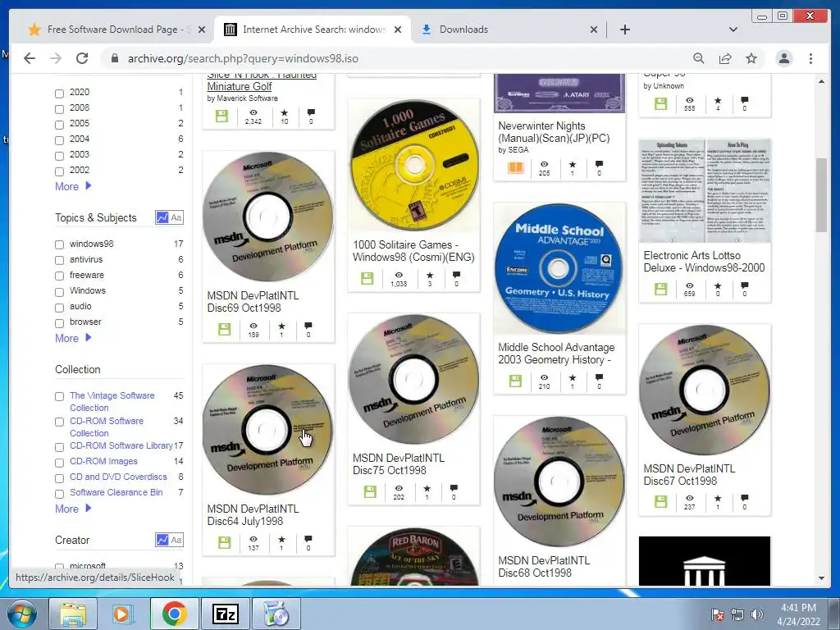The height and width of the screenshot is (630, 840).
Task: Toggle the Topics & Subjects chart view icon
Action: [162, 217]
